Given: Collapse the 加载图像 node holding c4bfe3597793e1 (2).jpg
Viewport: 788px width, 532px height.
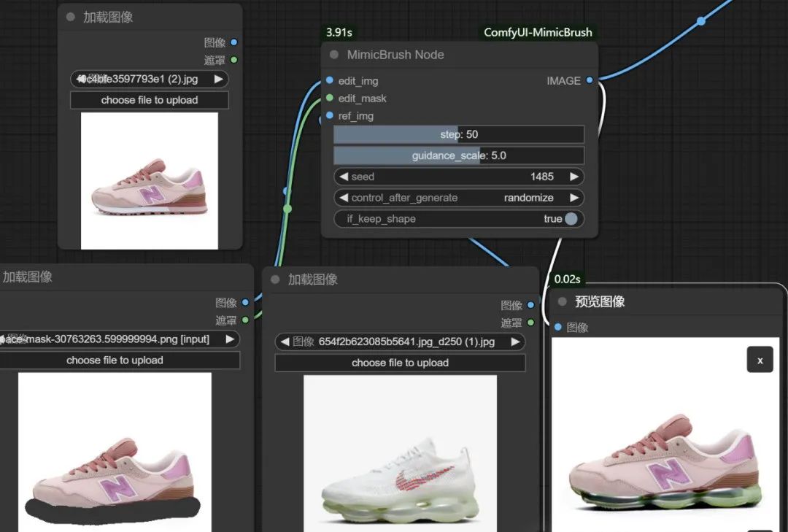Looking at the screenshot, I should [x=70, y=17].
